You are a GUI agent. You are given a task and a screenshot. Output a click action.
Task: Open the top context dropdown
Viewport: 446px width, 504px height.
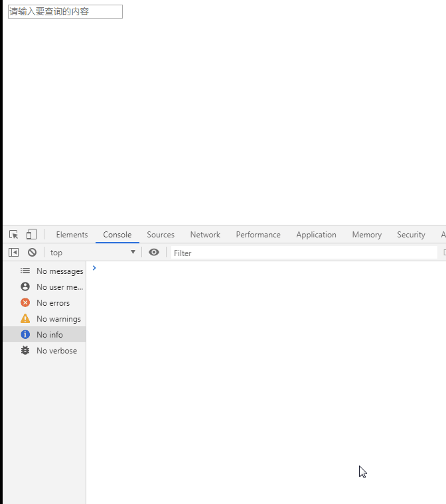[92, 253]
